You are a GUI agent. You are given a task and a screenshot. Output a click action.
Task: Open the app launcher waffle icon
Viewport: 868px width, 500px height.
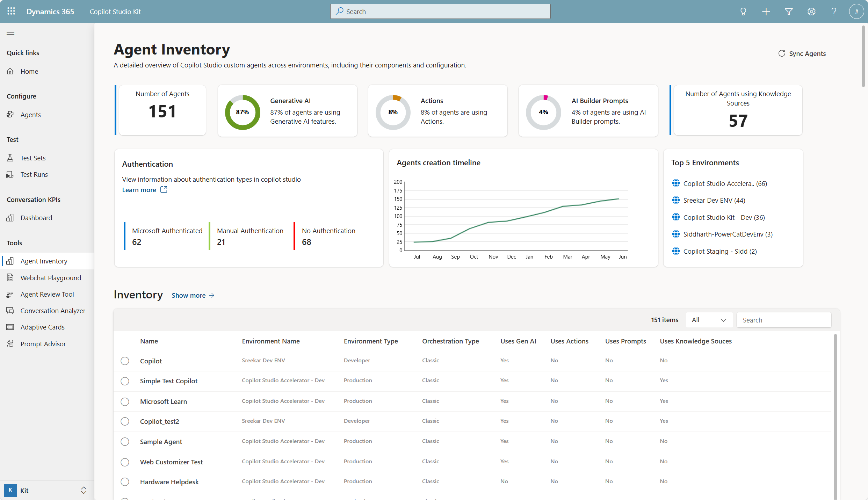(x=11, y=11)
